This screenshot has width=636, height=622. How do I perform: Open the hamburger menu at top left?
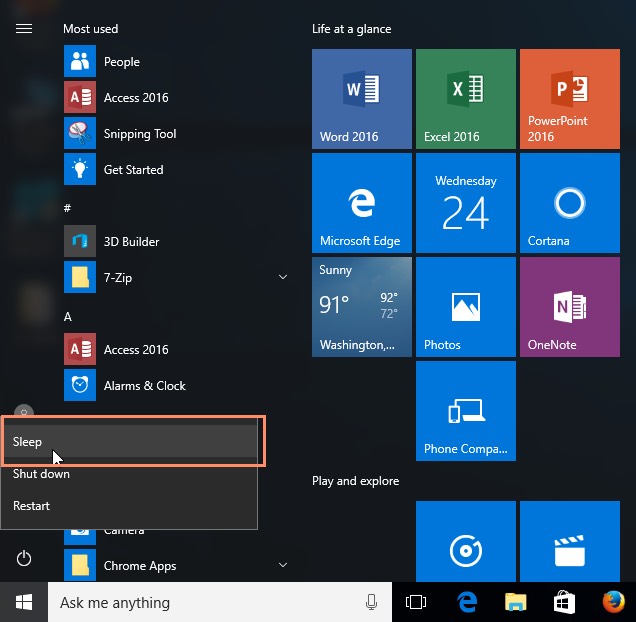pyautogui.click(x=24, y=29)
